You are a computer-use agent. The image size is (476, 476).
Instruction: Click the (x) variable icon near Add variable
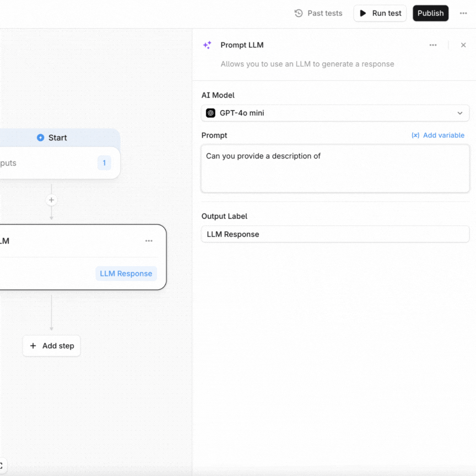(x=415, y=135)
